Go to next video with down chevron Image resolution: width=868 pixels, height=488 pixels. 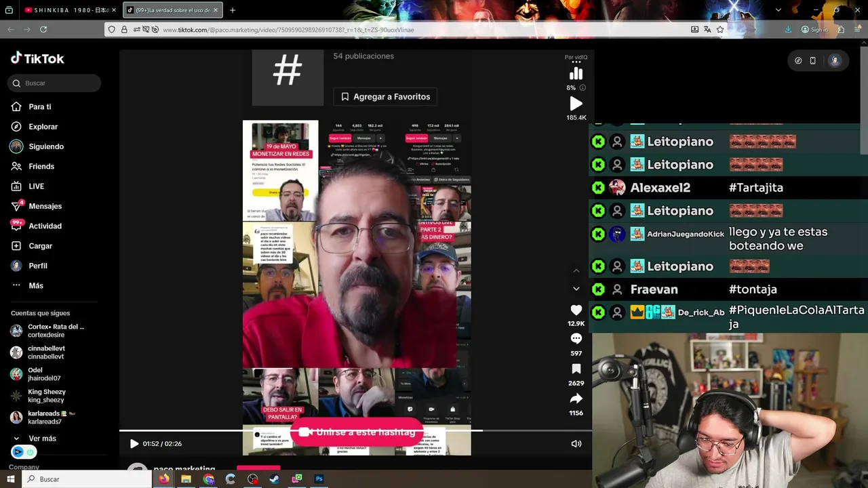576,289
